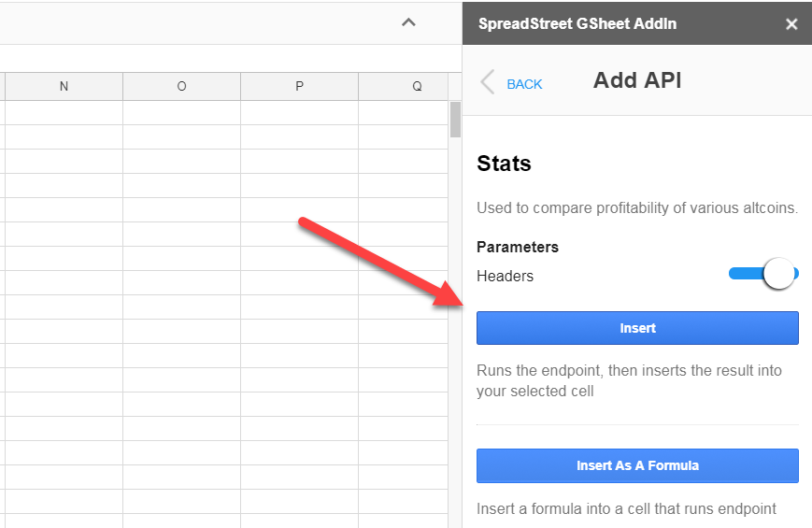Image resolution: width=812 pixels, height=528 pixels.
Task: Collapse the toolbar with the up chevron
Action: point(408,22)
